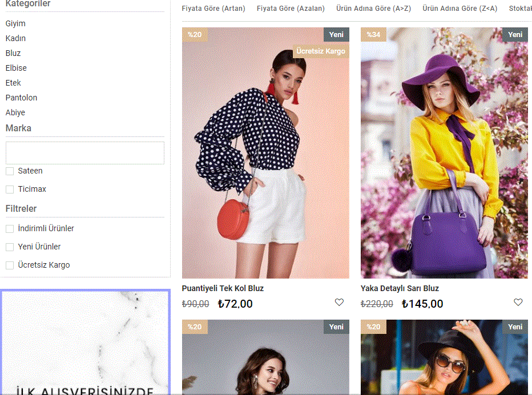The width and height of the screenshot is (532, 395).
Task: Enable the Ücretsiz Kargo filter checkbox
Action: [x=10, y=265]
